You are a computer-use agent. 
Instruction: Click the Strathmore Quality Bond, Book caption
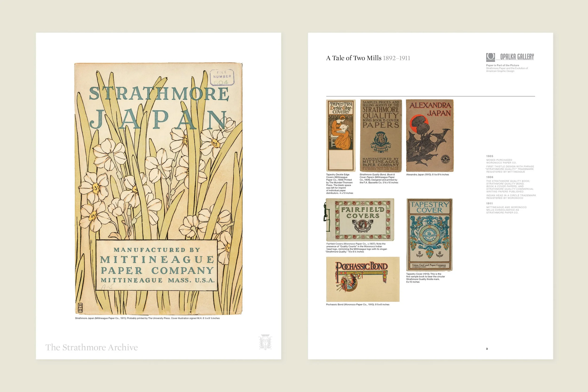click(379, 178)
